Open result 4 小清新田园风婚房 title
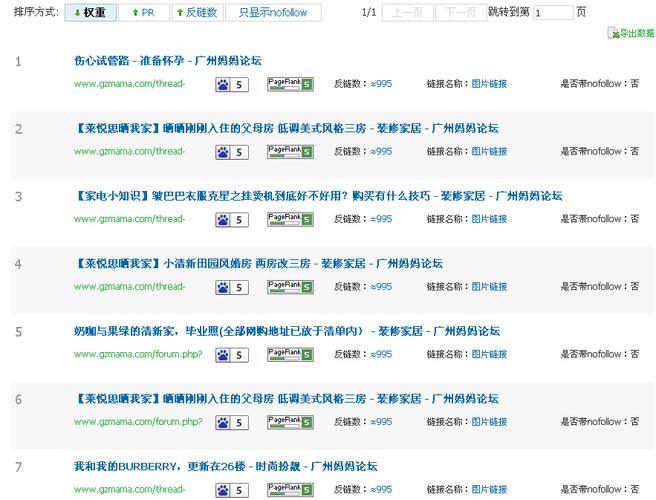The image size is (656, 500). pos(259,264)
